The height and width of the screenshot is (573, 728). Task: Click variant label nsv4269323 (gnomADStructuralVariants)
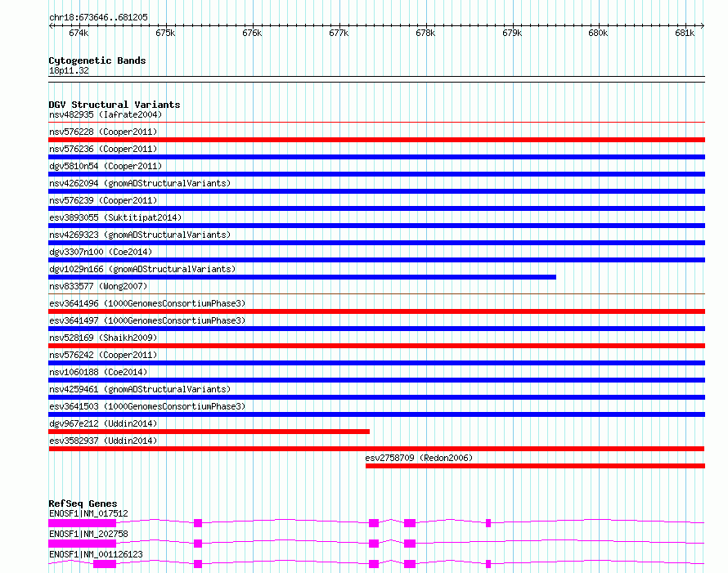[140, 235]
